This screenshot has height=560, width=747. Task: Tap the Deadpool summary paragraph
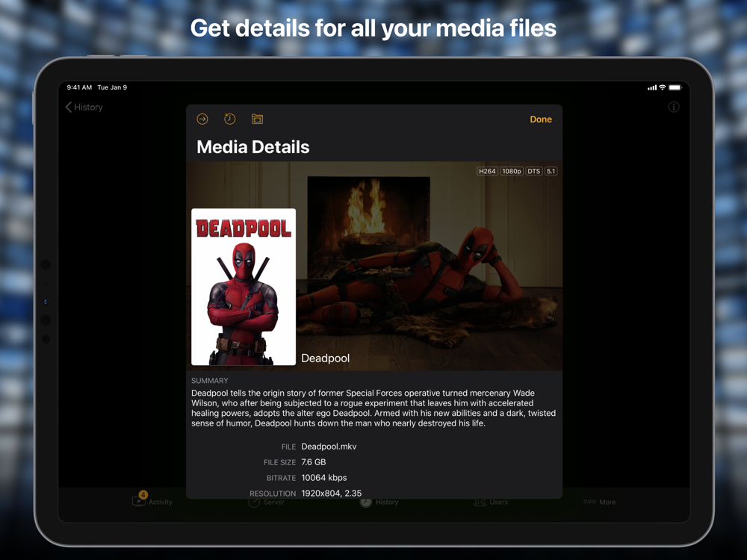(373, 408)
